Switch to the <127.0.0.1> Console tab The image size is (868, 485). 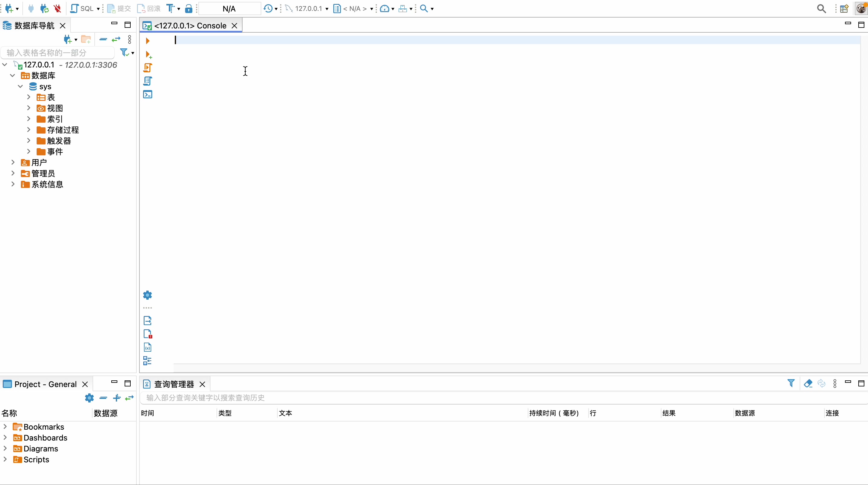[190, 26]
